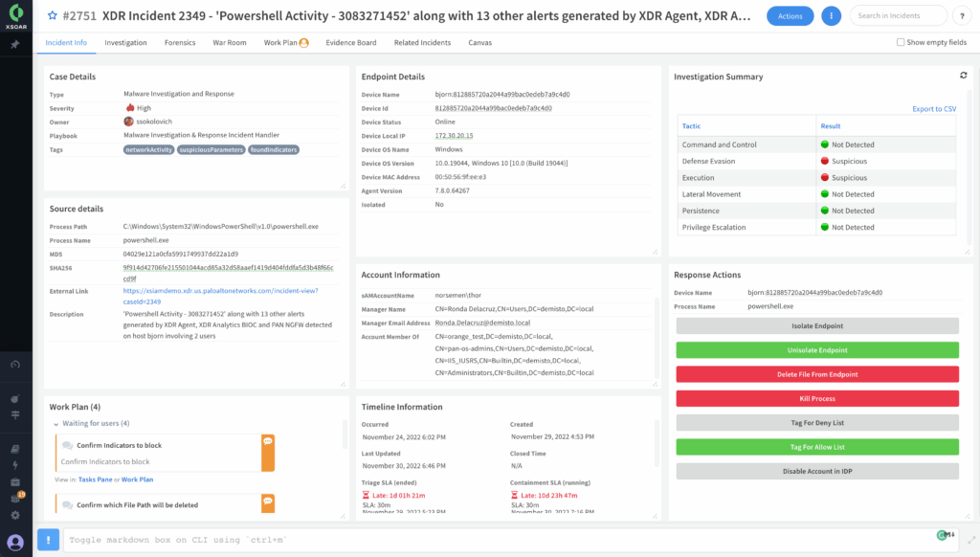The width and height of the screenshot is (980, 557).
Task: Sort the table by Tactic column header
Action: [x=691, y=126]
